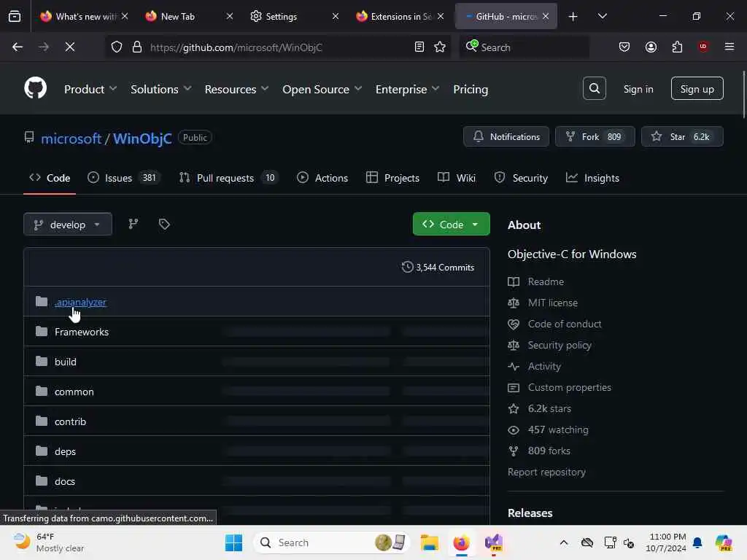747x560 pixels.
Task: Expand the Resources menu
Action: click(237, 89)
